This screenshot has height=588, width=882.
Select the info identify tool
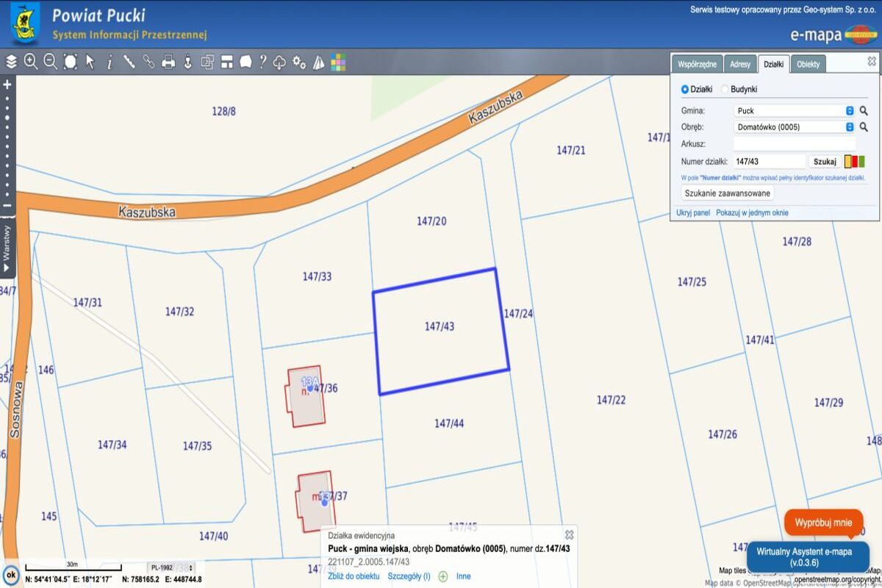click(110, 62)
